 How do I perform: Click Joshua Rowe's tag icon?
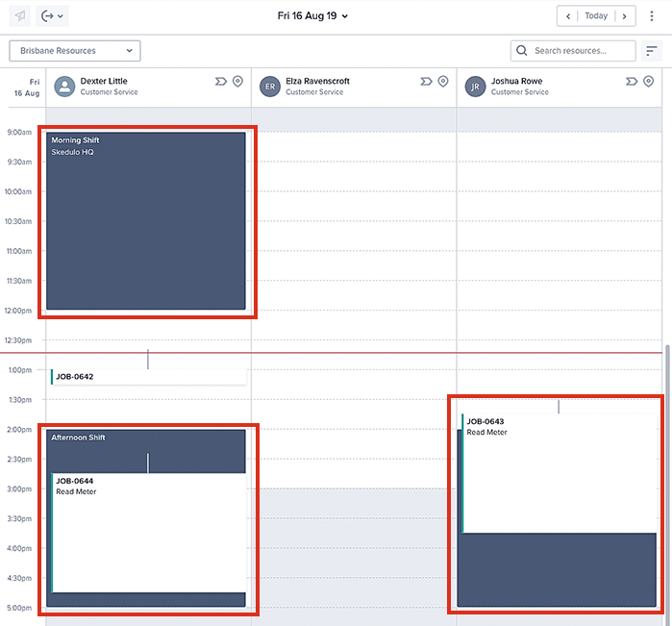632,82
